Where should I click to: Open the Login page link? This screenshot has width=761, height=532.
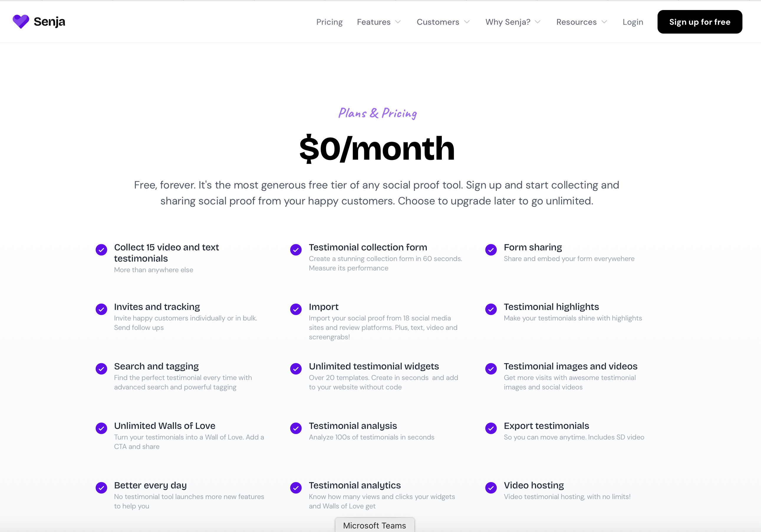tap(633, 22)
